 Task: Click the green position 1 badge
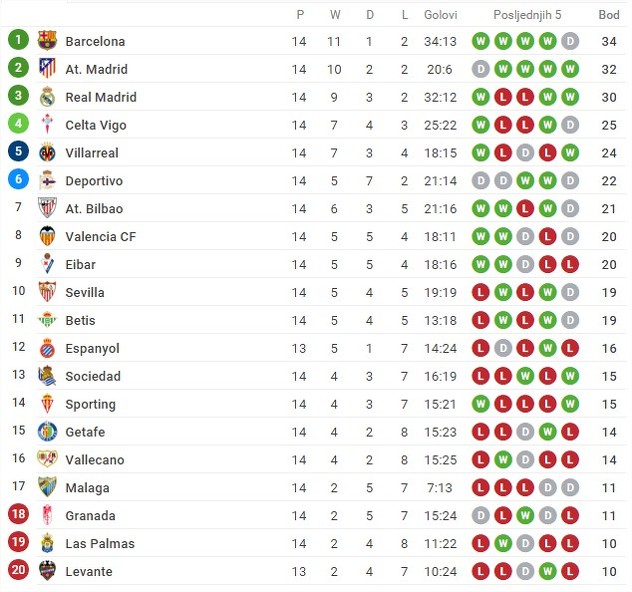coord(18,39)
